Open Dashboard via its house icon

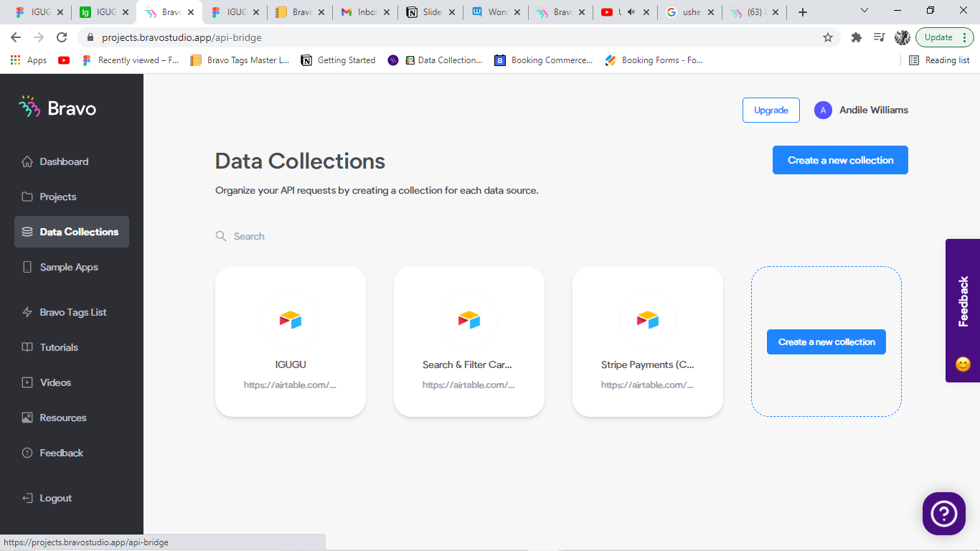(x=27, y=161)
